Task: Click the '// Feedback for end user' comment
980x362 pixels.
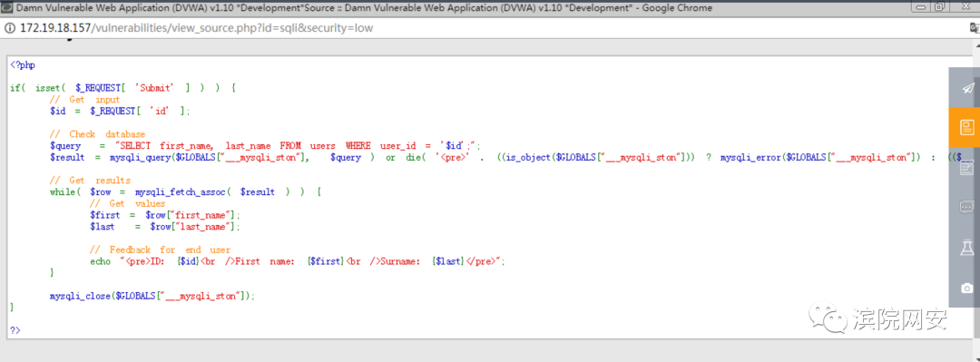Action: [x=160, y=250]
